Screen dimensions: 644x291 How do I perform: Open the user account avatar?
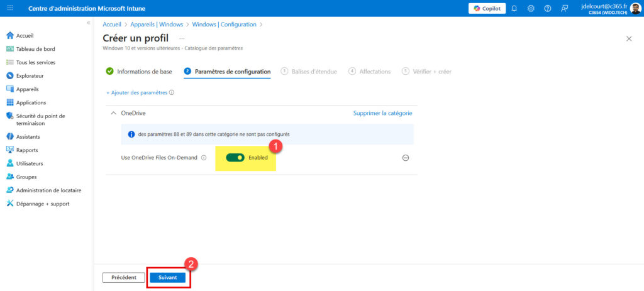pos(635,8)
